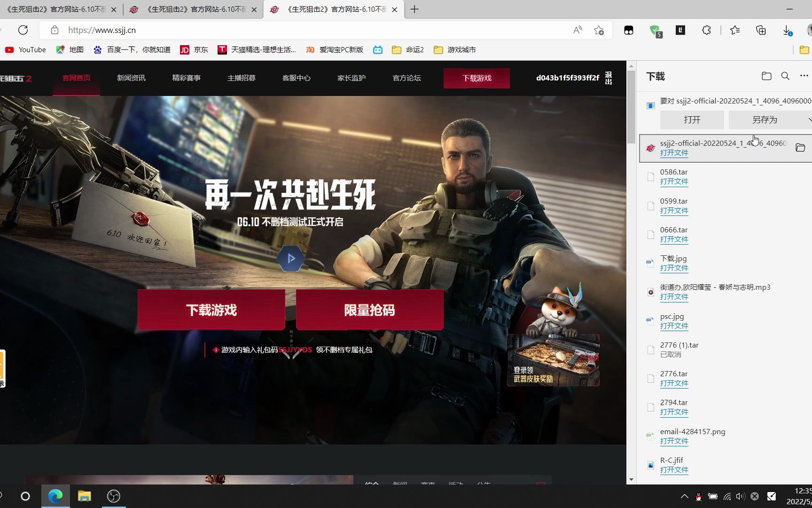The width and height of the screenshot is (812, 508).
Task: Select 官网首页 in site navigation
Action: (76, 78)
